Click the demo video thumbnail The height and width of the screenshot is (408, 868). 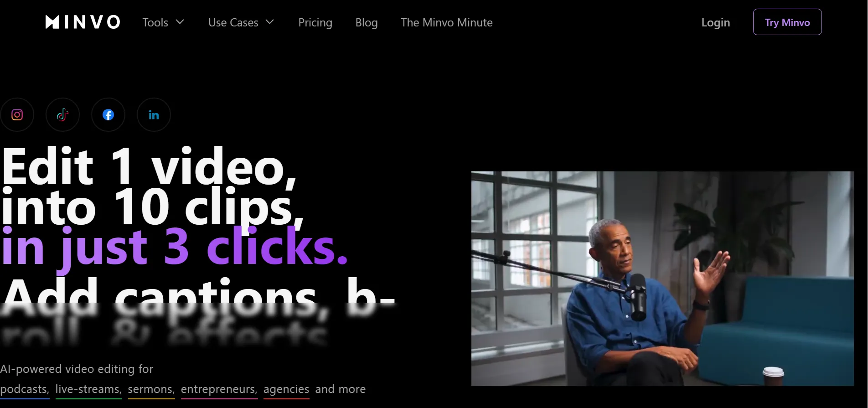662,279
